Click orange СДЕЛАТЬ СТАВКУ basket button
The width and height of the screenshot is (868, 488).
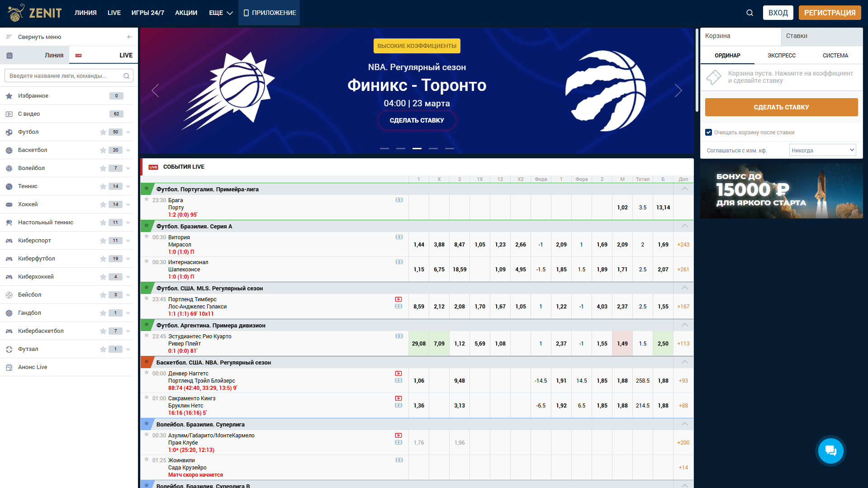coord(781,107)
